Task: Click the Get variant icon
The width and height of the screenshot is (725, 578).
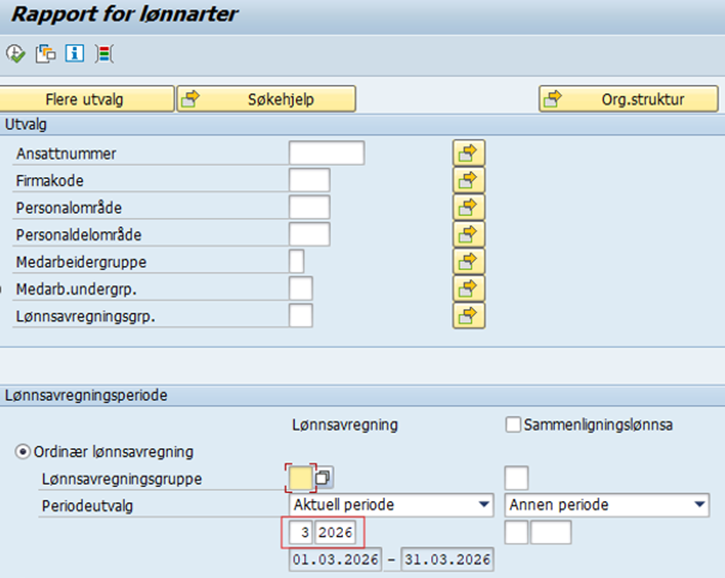Action: point(45,54)
